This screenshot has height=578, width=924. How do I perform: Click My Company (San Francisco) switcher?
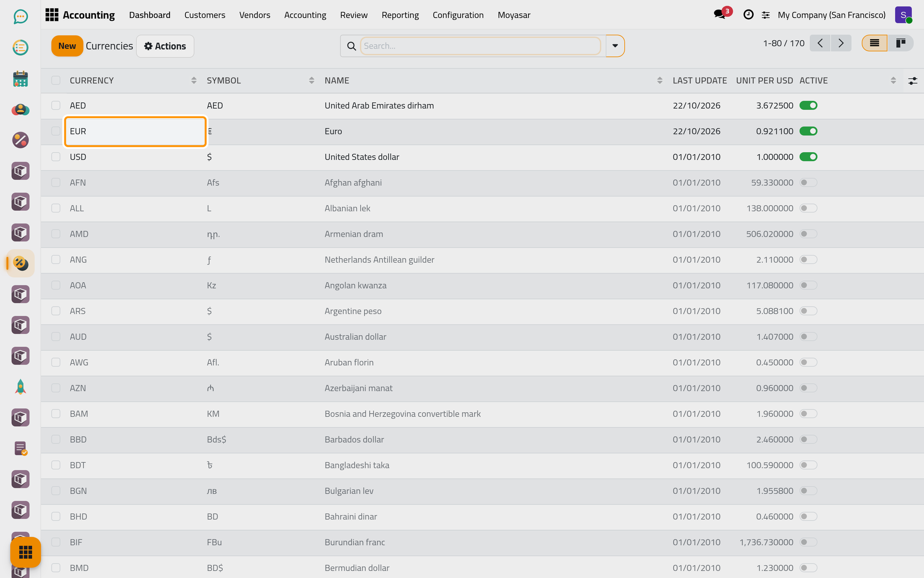click(x=832, y=15)
